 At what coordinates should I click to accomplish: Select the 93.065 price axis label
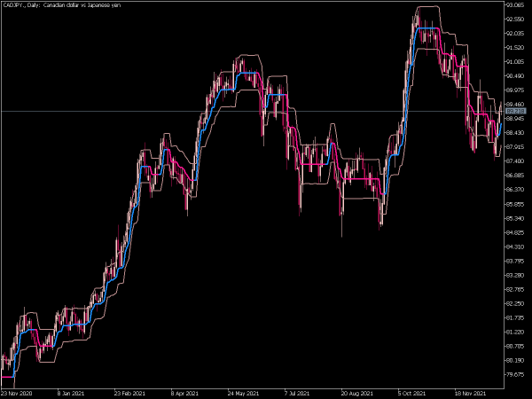515,5
